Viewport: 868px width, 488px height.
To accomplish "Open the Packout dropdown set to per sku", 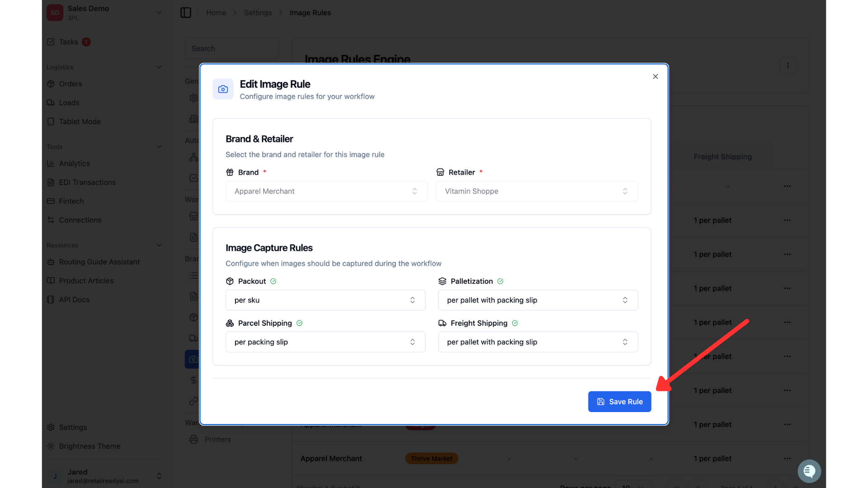I will pyautogui.click(x=325, y=300).
